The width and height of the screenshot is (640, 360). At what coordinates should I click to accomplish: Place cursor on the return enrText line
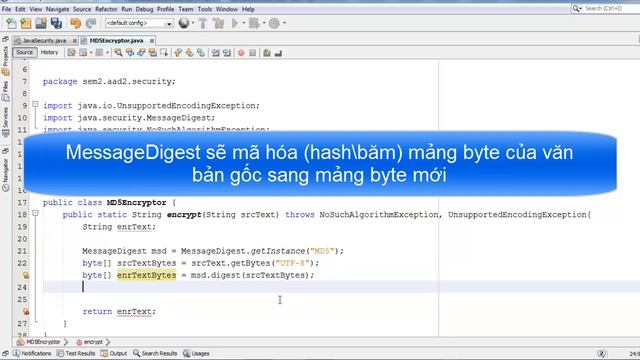119,311
